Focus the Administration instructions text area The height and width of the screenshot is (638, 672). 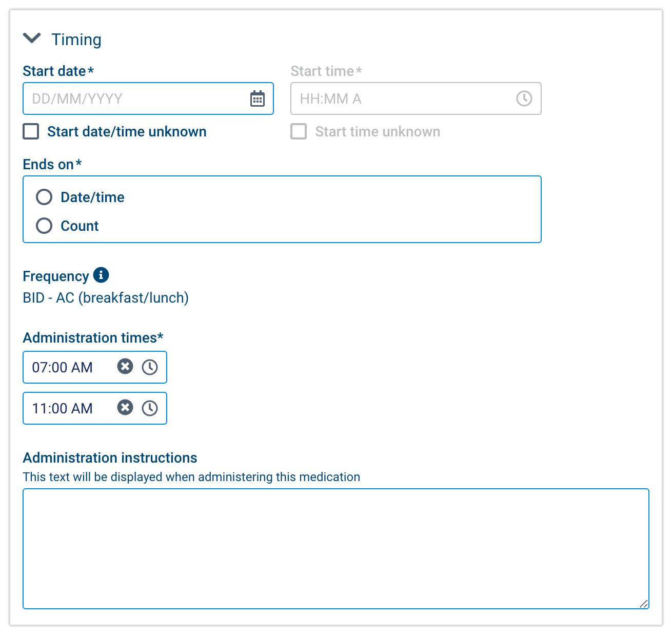click(335, 548)
